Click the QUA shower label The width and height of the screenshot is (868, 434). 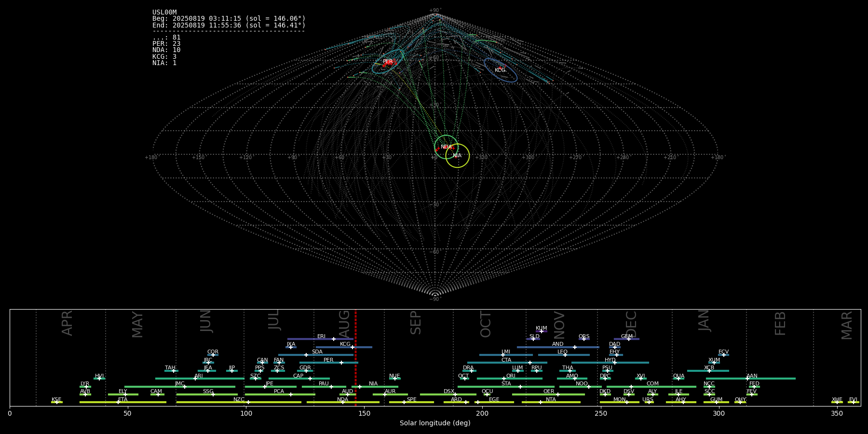point(678,376)
